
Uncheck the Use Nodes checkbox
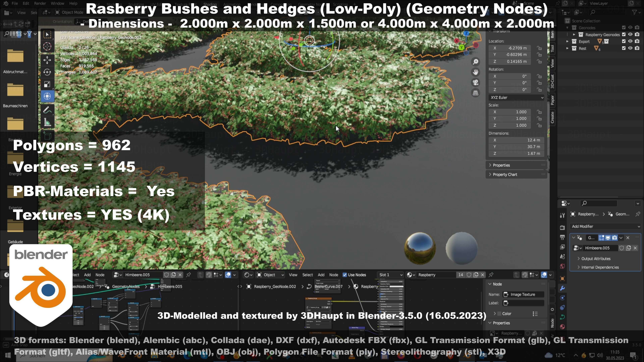[x=345, y=275]
